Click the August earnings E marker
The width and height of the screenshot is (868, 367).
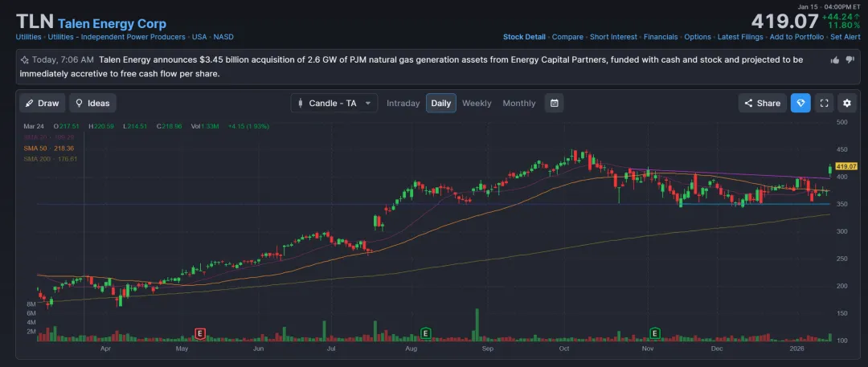click(x=425, y=333)
